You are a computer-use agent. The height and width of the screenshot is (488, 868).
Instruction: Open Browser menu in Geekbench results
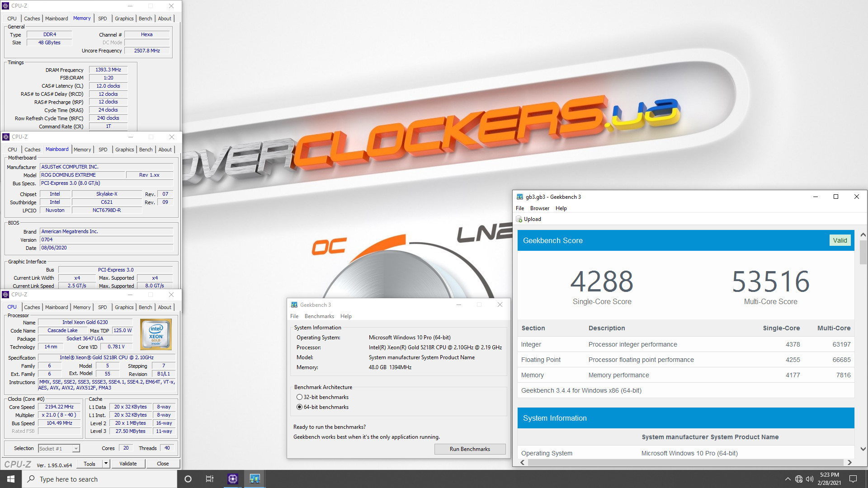(x=540, y=208)
